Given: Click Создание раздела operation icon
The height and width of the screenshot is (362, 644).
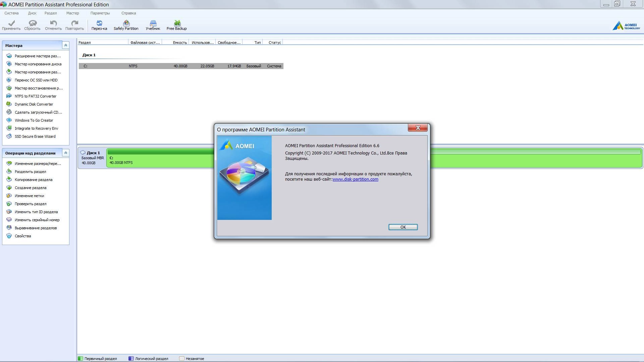Looking at the screenshot, I should [9, 188].
